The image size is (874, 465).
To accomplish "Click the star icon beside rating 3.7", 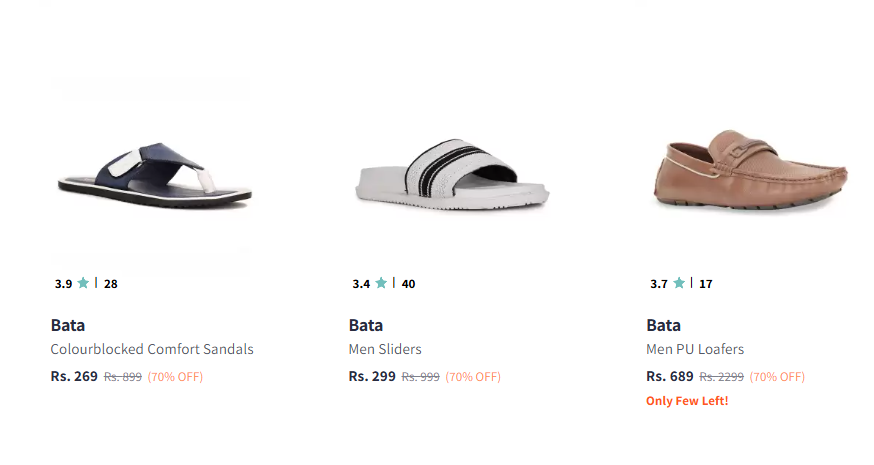I will [679, 283].
